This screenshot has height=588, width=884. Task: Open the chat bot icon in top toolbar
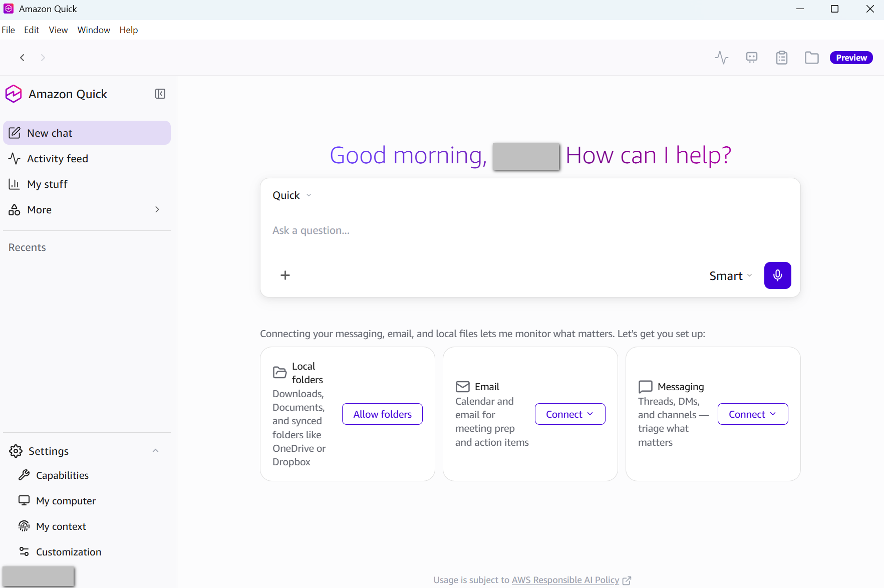coord(752,58)
